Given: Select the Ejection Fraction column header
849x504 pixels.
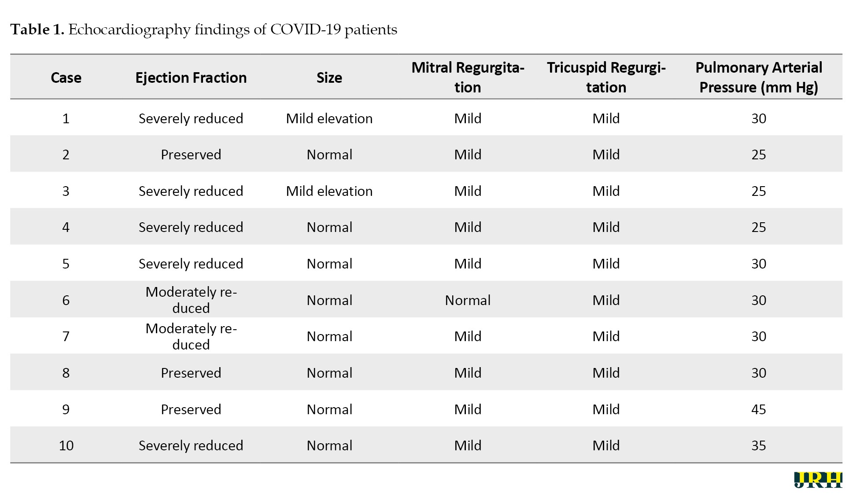Looking at the screenshot, I should 191,78.
